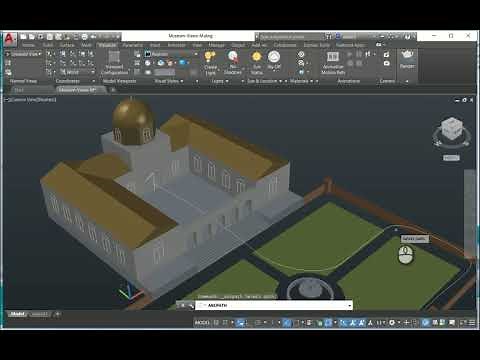Viewport: 480px width, 360px height.
Task: Click the ViewCube navigation cube
Action: click(x=452, y=128)
